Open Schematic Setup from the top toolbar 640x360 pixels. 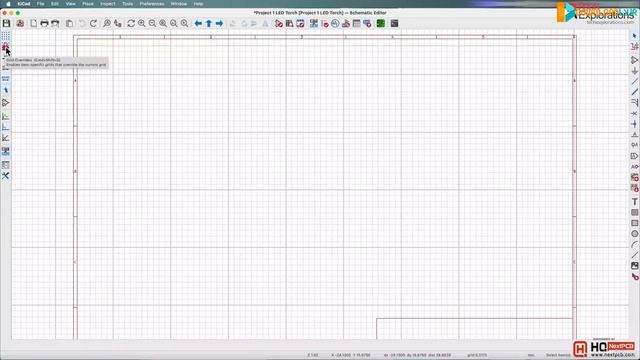tap(20, 23)
